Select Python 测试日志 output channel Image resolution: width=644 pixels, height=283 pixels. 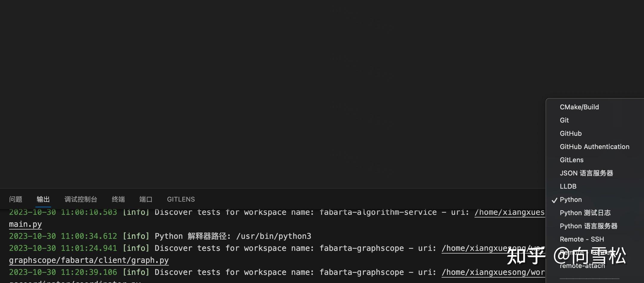[x=585, y=213]
